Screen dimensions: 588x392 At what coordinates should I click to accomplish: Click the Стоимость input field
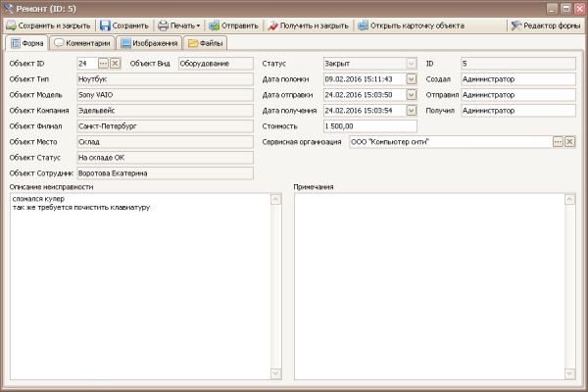(368, 125)
